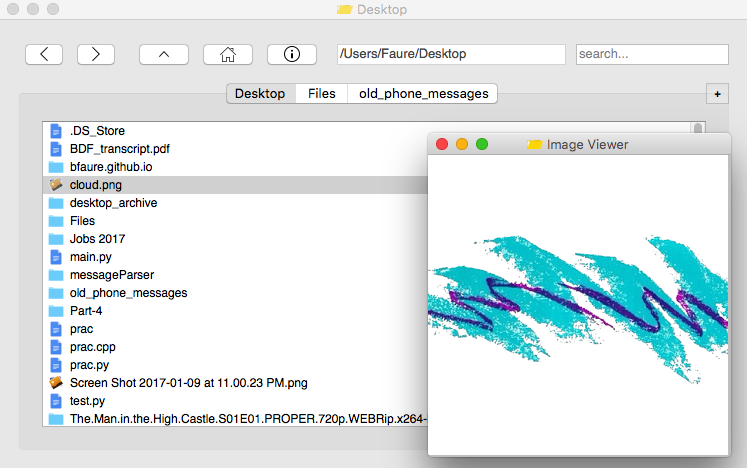
Task: Switch to the old_phone_messages tab
Action: click(424, 93)
